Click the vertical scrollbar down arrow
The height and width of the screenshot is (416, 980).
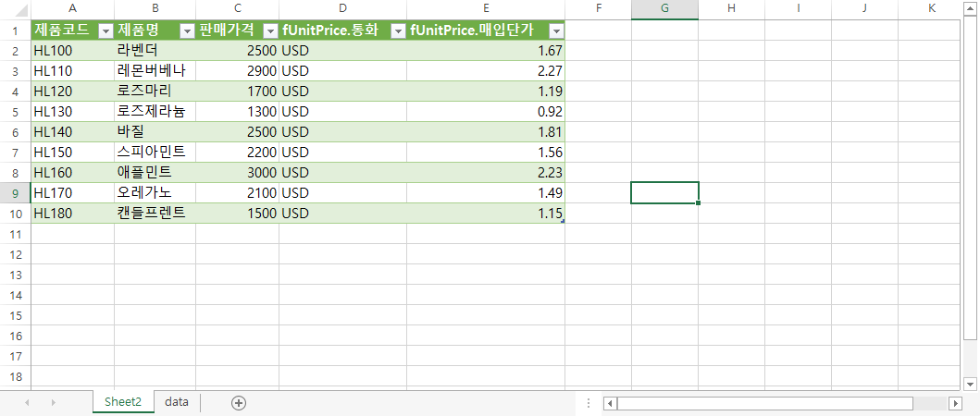[x=970, y=384]
